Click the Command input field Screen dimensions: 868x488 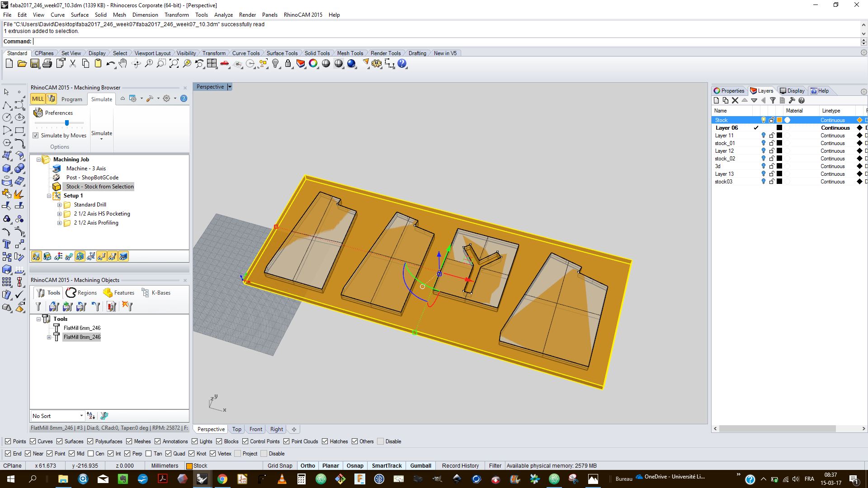[446, 42]
